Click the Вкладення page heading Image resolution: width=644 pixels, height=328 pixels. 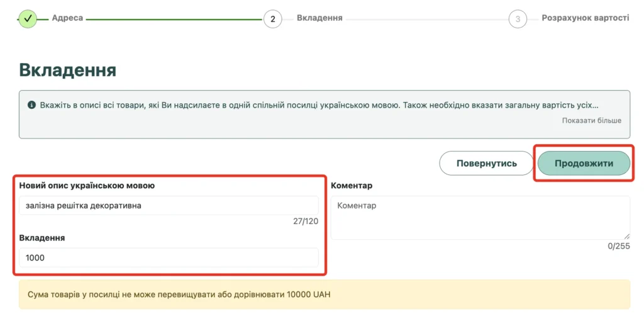tap(68, 70)
